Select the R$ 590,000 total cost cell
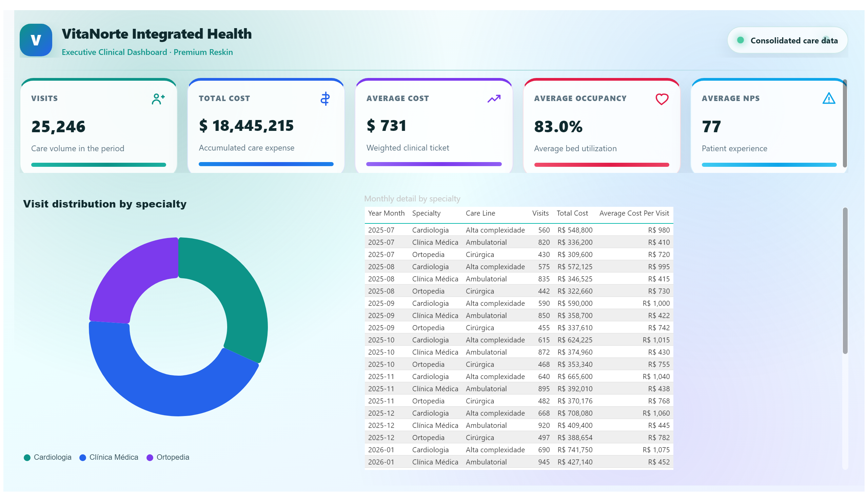Image resolution: width=868 pixels, height=495 pixels. (x=575, y=303)
